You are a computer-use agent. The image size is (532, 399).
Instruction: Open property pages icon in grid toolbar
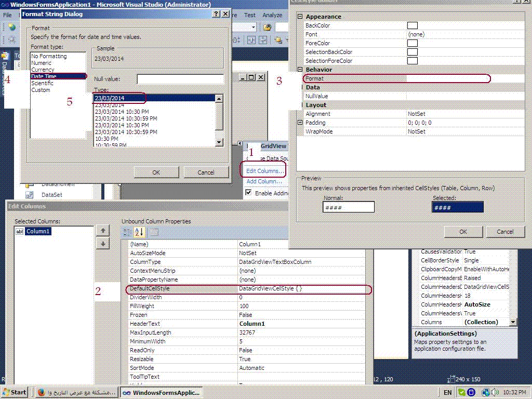point(154,232)
